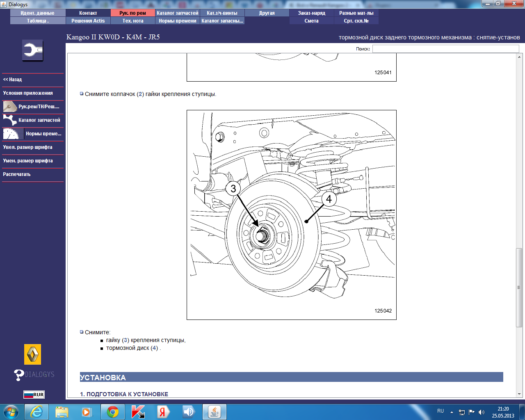Click text 'тормозной диск (4)'
Viewport: 525px width, 420px height.
click(x=132, y=348)
